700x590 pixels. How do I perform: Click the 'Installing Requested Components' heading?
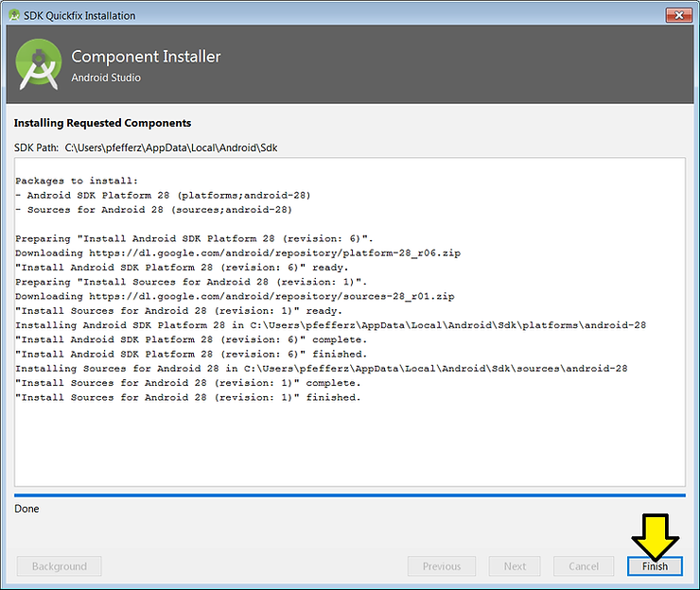coord(102,123)
